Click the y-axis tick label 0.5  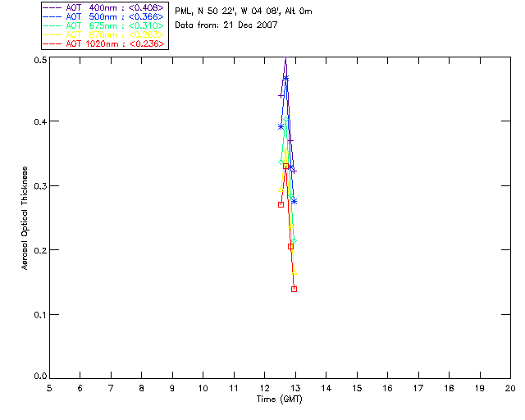click(x=40, y=60)
